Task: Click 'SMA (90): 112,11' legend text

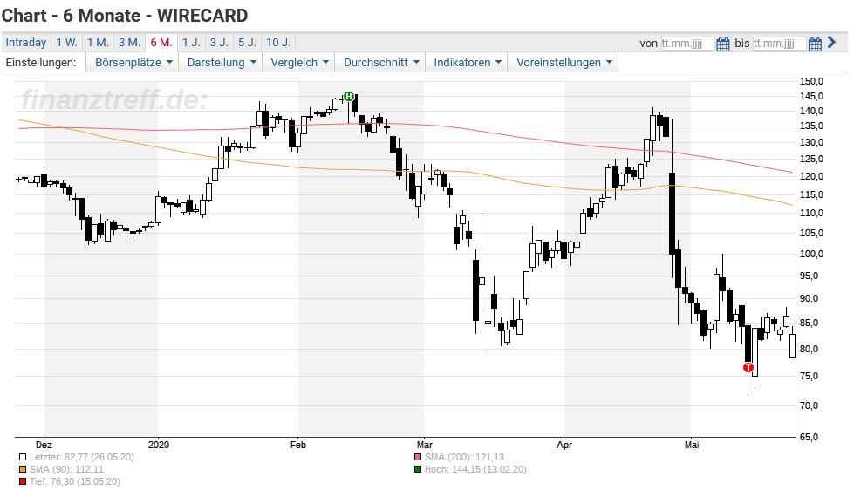Action: (66, 469)
